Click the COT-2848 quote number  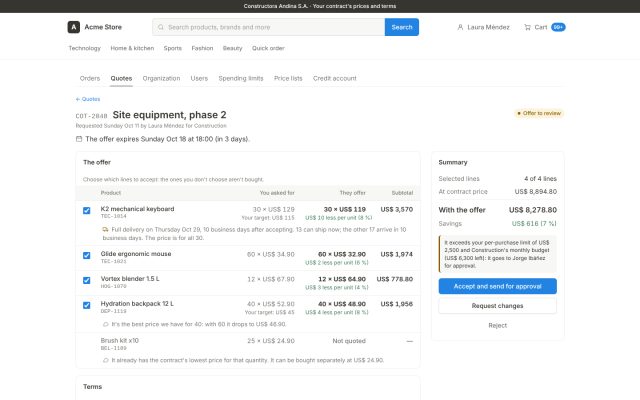(91, 116)
